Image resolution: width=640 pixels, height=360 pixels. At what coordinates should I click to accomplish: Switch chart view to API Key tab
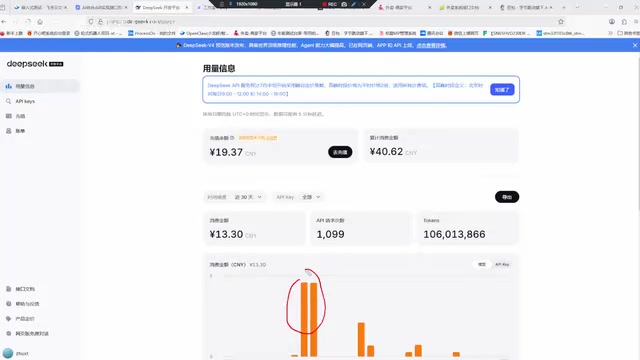[x=502, y=264]
